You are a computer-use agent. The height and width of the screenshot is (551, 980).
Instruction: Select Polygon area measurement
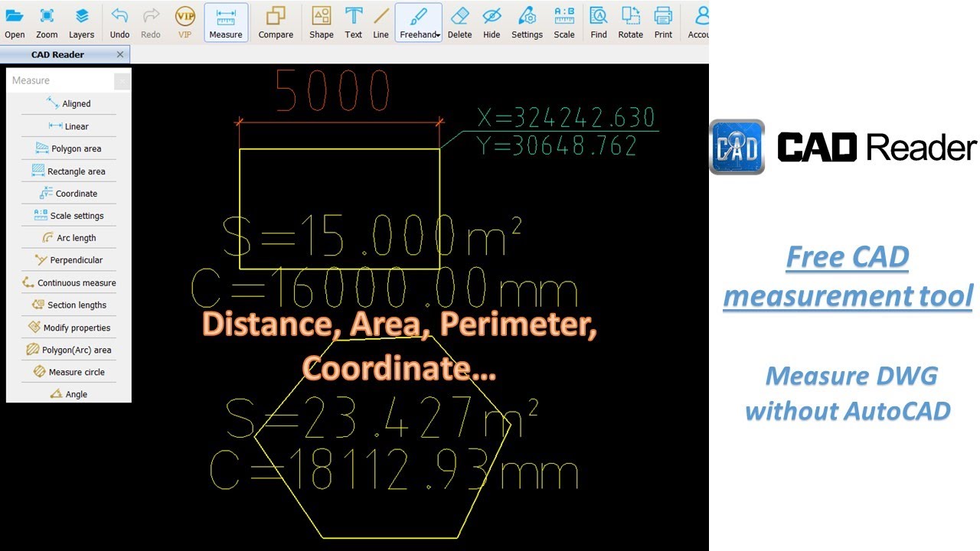[x=69, y=148]
